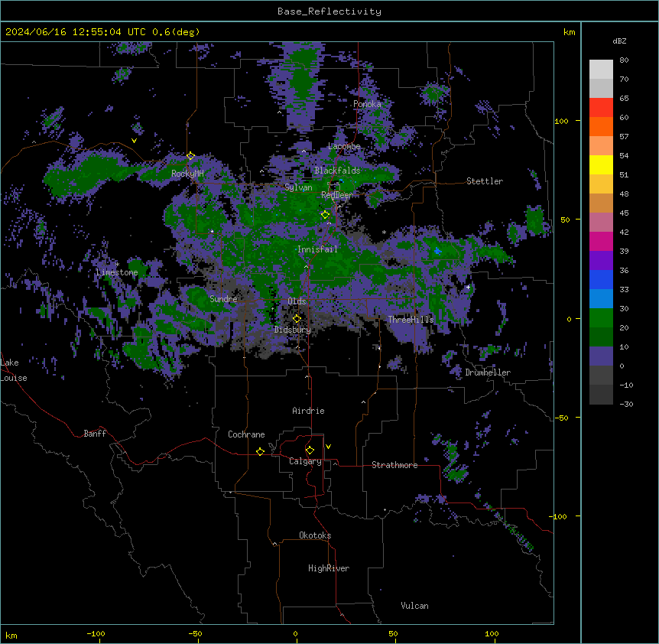659x644 pixels.
Task: Click the bright blue echo cell west of Drumheller
Action: (x=437, y=251)
